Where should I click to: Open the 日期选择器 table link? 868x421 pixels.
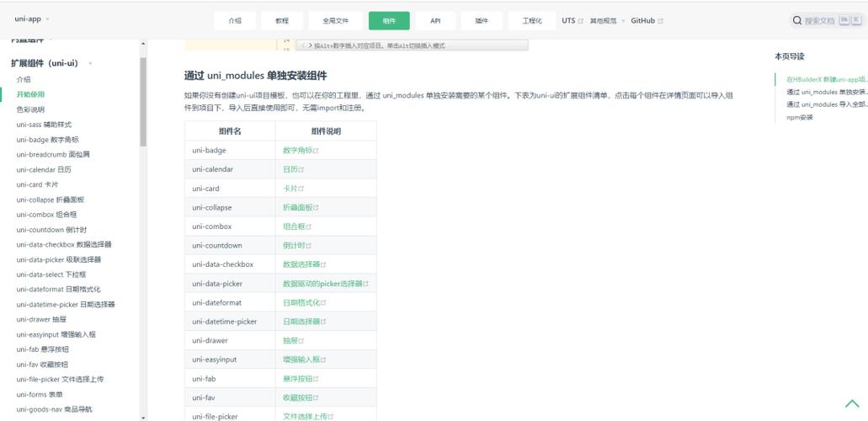click(x=305, y=322)
